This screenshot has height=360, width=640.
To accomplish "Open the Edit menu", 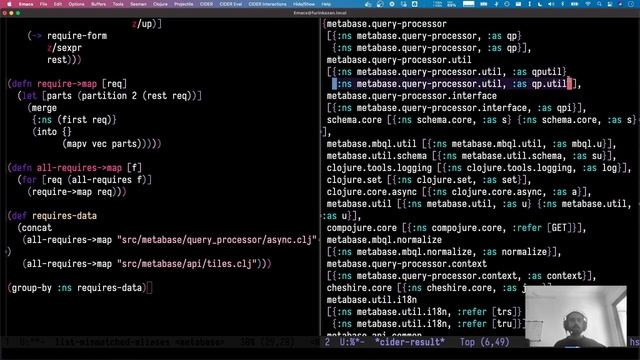I will 58,4.
